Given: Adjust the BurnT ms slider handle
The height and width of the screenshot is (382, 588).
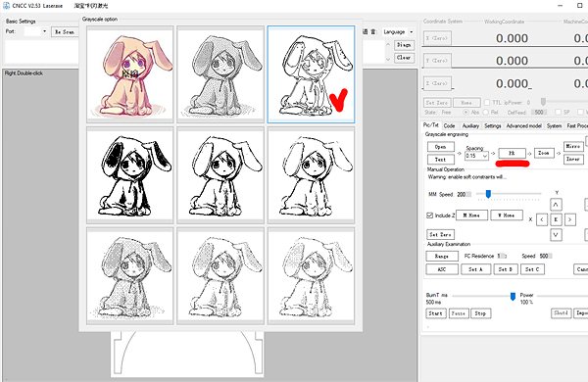Looking at the screenshot, I should [x=513, y=297].
